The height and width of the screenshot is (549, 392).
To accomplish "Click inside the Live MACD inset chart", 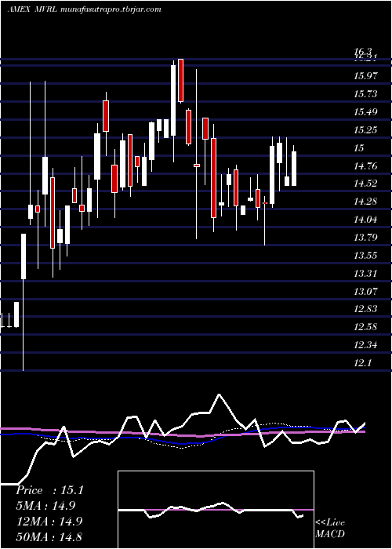I will pos(216,510).
